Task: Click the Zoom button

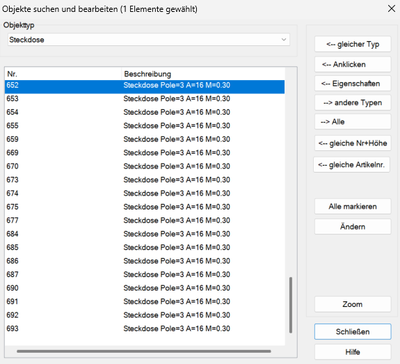Action: click(353, 304)
